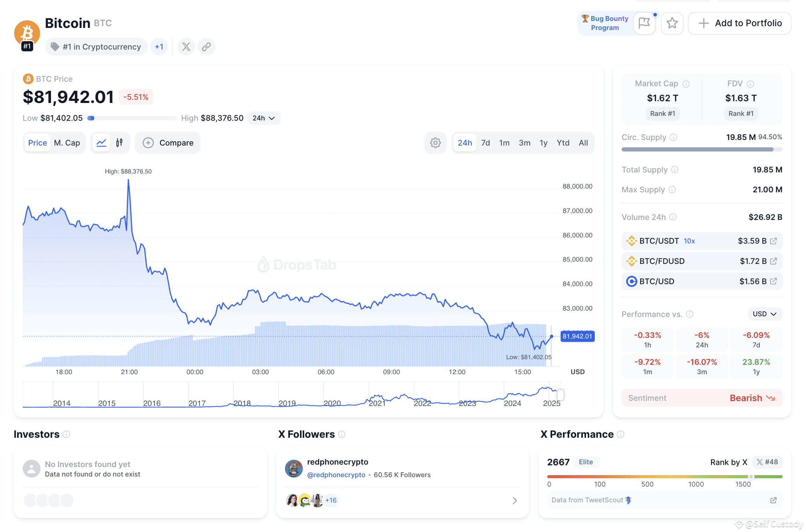Click the Circ. Supply info icon
The height and width of the screenshot is (532, 806).
[x=673, y=137]
